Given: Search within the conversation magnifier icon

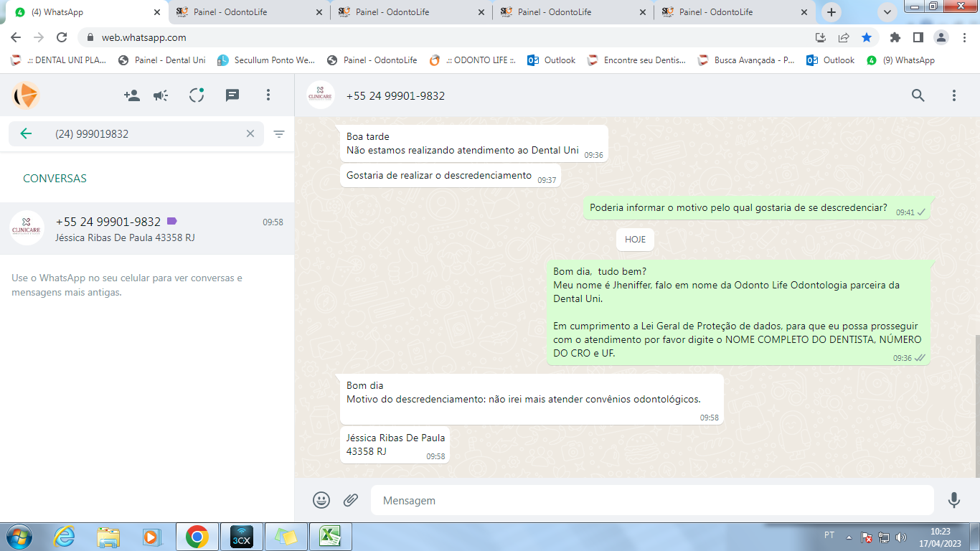Looking at the screenshot, I should click(x=918, y=95).
